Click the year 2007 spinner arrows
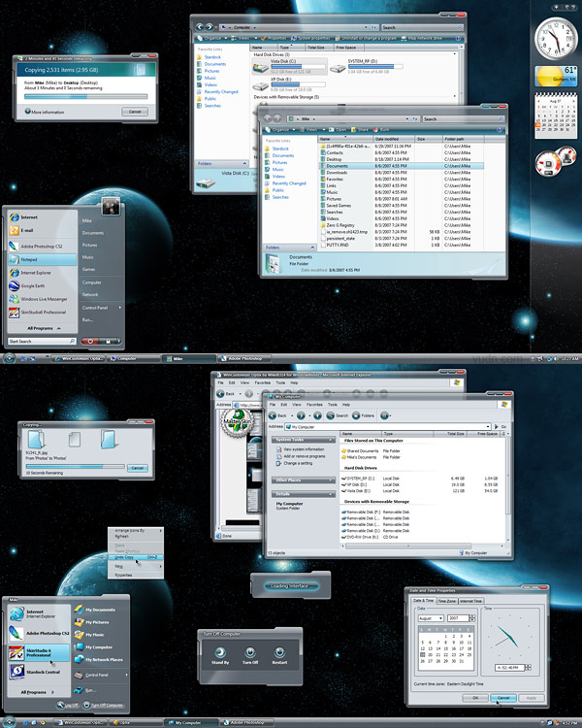 click(472, 618)
